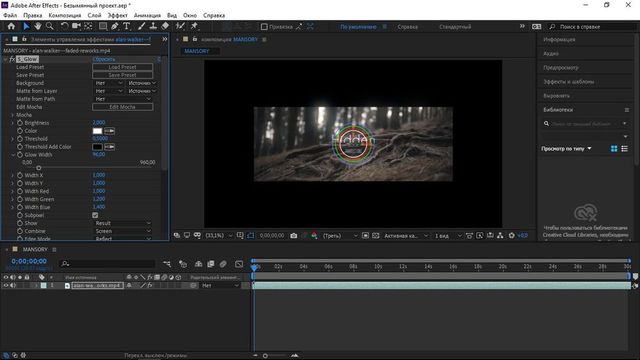Toggle the S_Glow fx effect switch
Image resolution: width=640 pixels, height=360 pixels.
12,59
